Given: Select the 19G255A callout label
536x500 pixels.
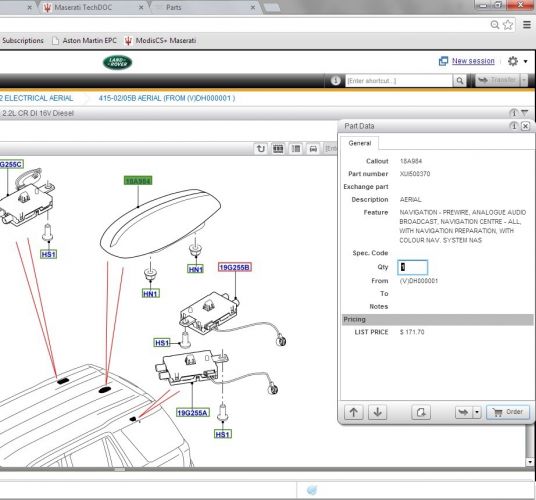Looking at the screenshot, I should click(193, 413).
